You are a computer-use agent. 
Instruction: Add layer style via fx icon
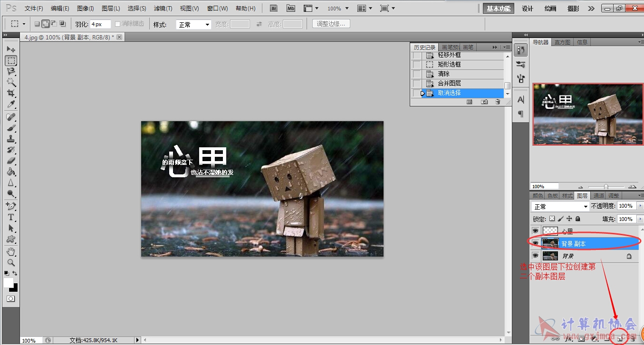pyautogui.click(x=568, y=339)
